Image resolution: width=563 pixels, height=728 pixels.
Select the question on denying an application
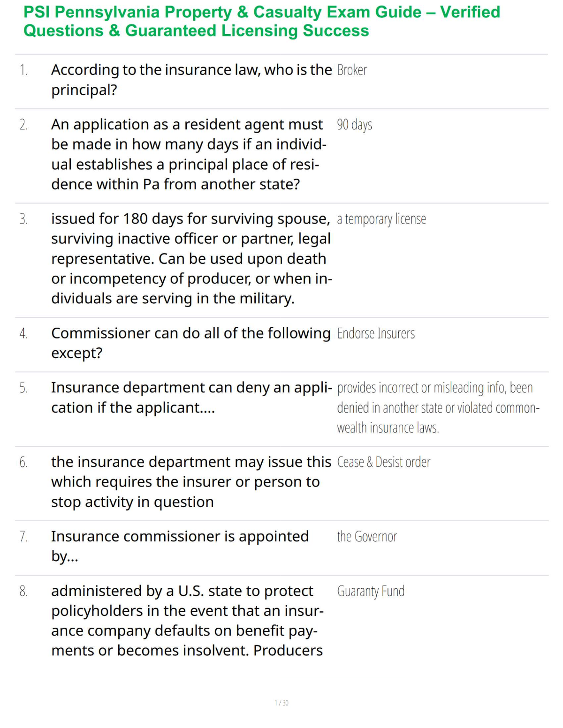coord(191,398)
